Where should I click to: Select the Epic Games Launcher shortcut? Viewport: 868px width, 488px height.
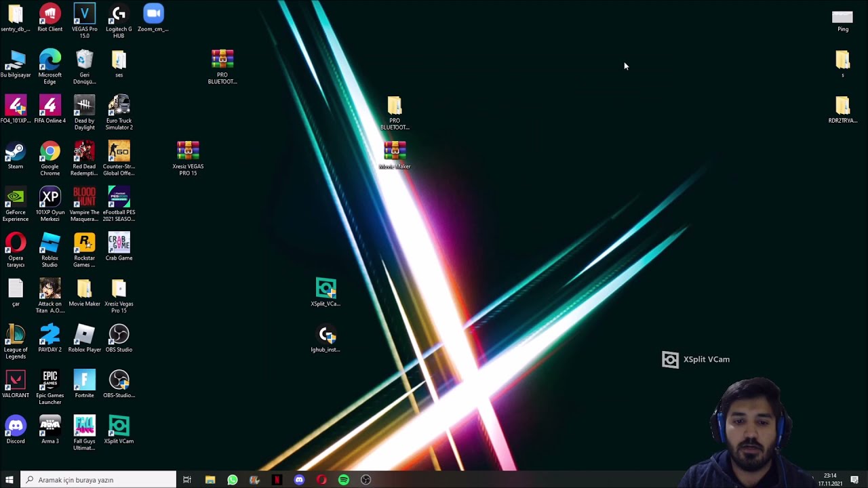[x=50, y=388]
